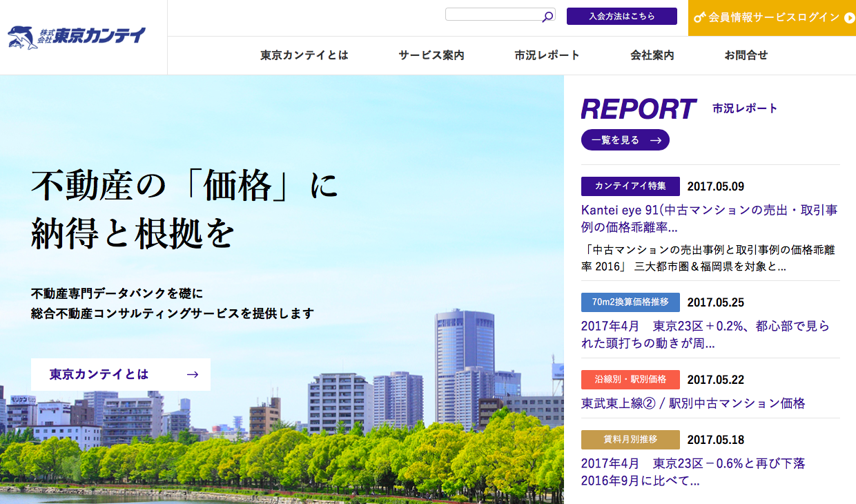The height and width of the screenshot is (504, 856).
Task: Click the play arrow icon on login banner
Action: 849,17
